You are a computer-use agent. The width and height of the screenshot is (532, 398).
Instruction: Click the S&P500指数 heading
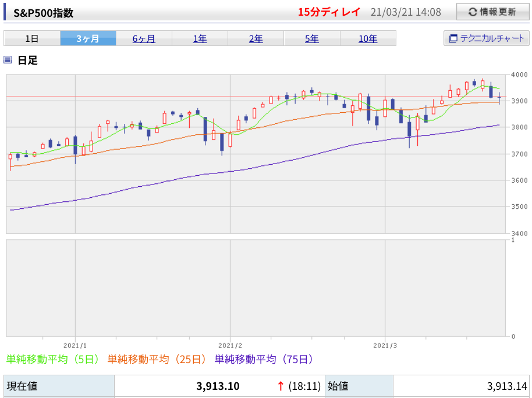point(44,13)
